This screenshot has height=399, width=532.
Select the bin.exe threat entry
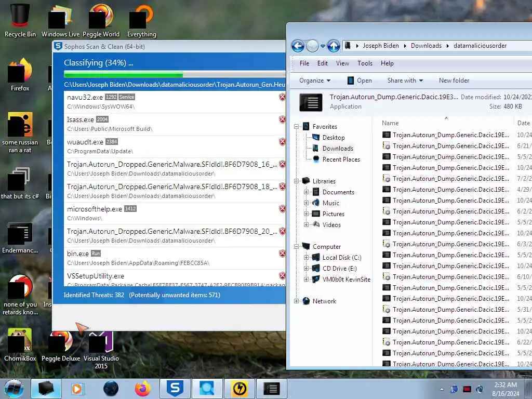coord(175,258)
